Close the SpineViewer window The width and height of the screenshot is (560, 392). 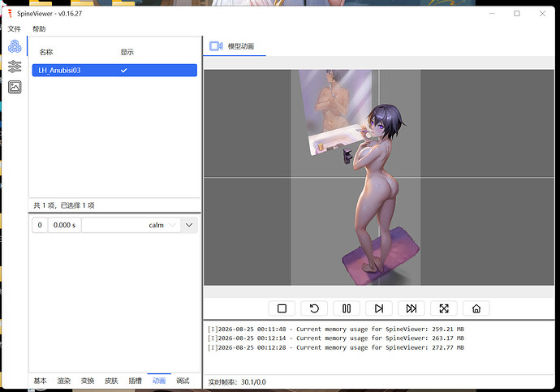click(542, 14)
